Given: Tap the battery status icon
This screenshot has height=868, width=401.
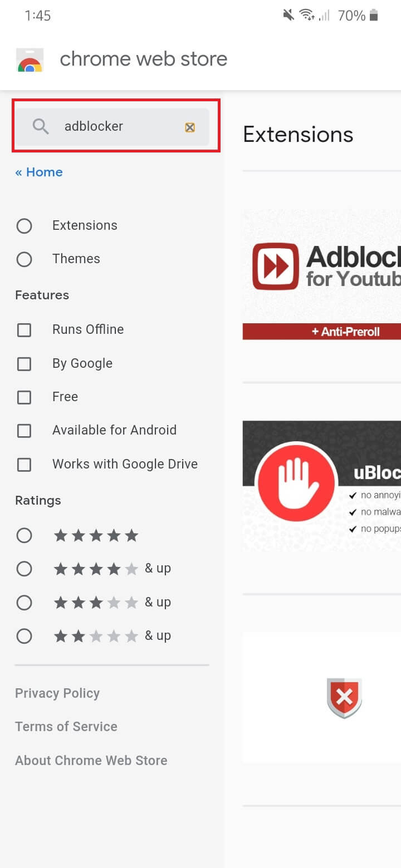Looking at the screenshot, I should pyautogui.click(x=374, y=16).
